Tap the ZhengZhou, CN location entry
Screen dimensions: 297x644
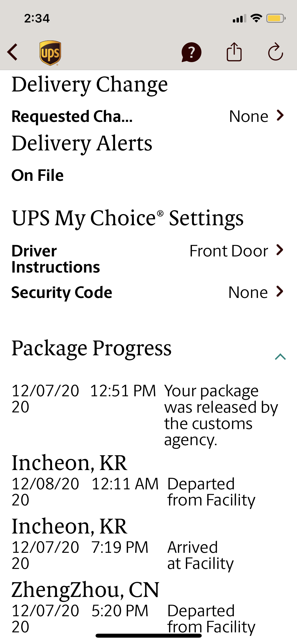[x=85, y=590]
